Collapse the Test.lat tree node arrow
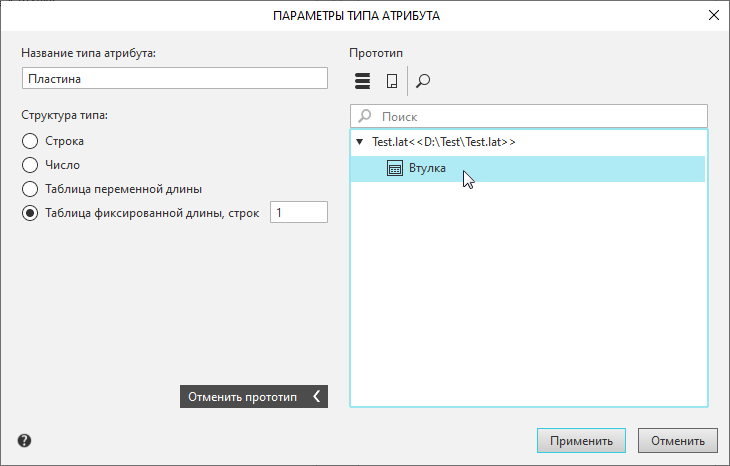 coord(359,142)
